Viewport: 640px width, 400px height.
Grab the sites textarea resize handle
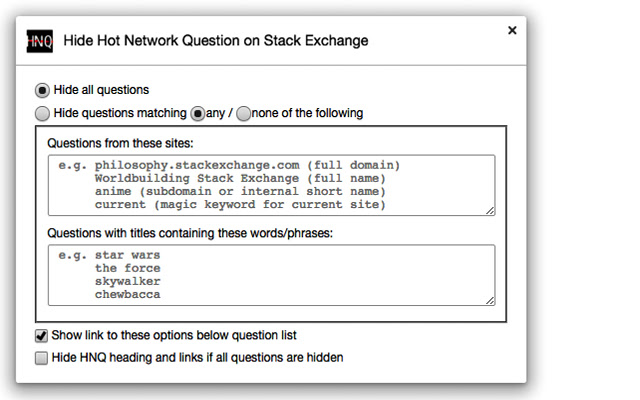490,211
